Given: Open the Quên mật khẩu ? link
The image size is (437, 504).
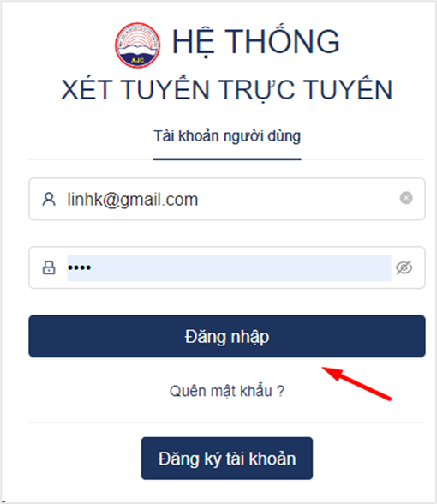Looking at the screenshot, I should pyautogui.click(x=227, y=391).
